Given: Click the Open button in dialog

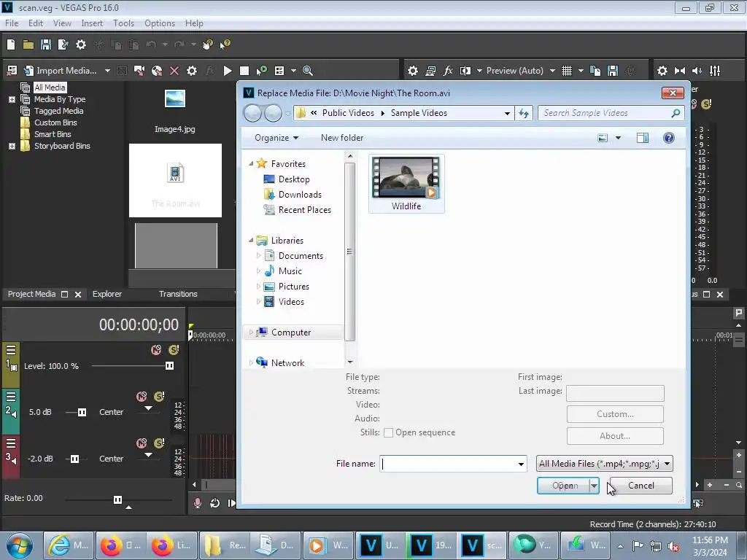Looking at the screenshot, I should point(564,486).
